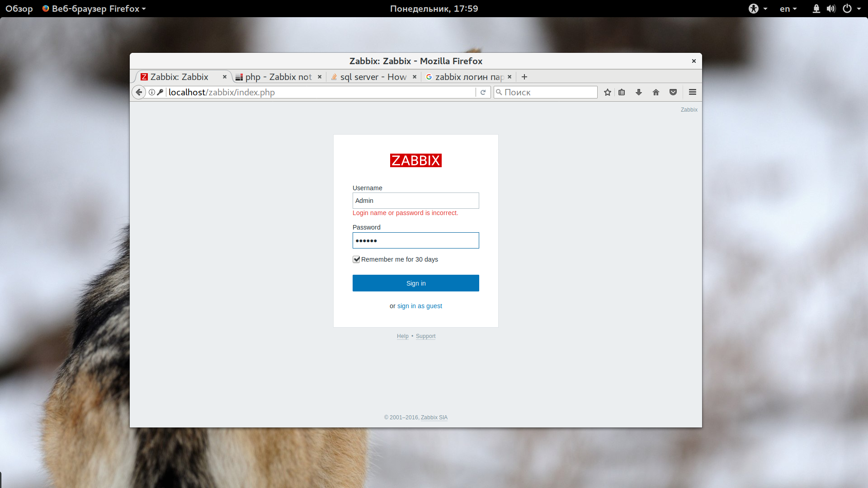
Task: Open the clock Понедельник, 17:59 menu
Action: pos(434,9)
